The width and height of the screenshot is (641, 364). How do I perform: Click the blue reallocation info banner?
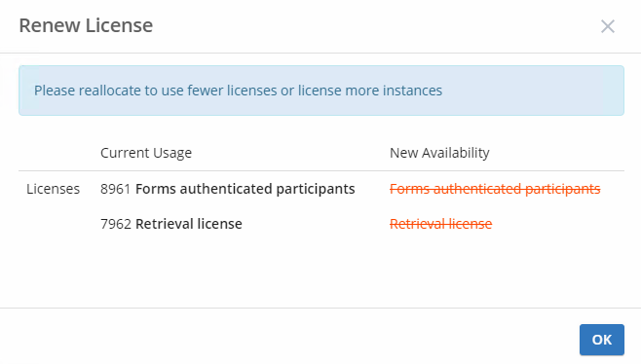321,91
